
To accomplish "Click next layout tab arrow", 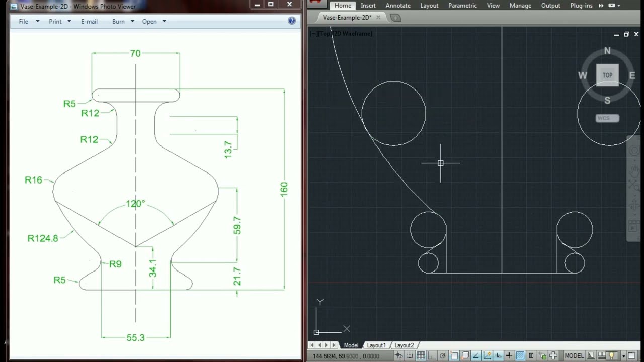I will click(x=327, y=345).
